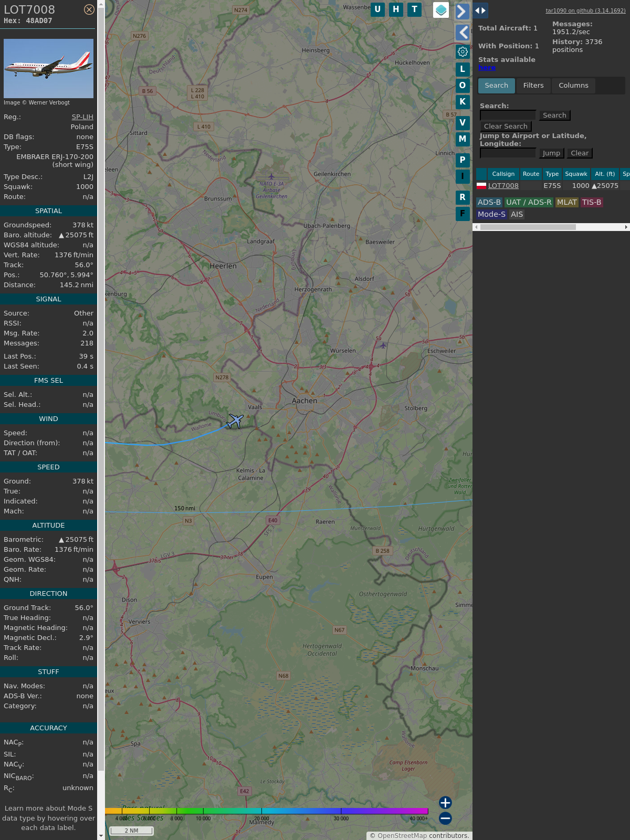Screen dimensions: 630x840
Task: Toggle the U map button
Action: click(x=377, y=9)
